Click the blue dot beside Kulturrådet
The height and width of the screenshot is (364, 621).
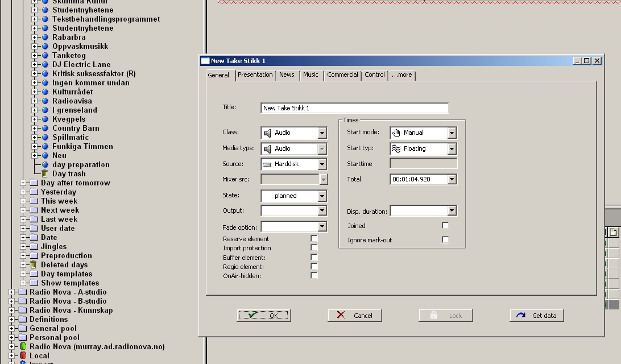(45, 92)
